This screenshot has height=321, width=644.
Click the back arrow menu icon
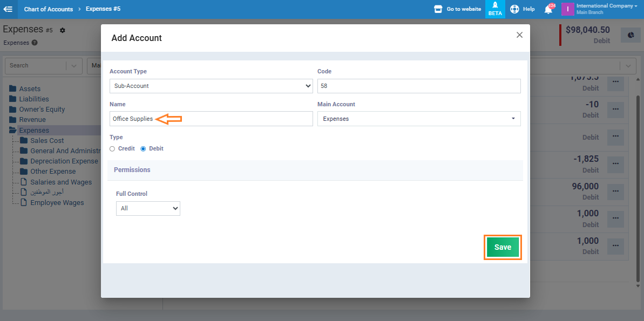8,9
